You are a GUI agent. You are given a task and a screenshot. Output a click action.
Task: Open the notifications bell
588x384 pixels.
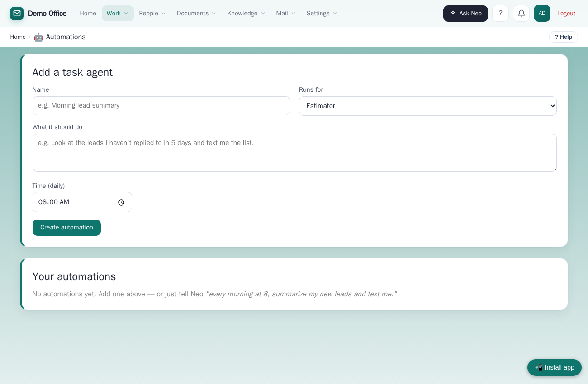pos(521,14)
